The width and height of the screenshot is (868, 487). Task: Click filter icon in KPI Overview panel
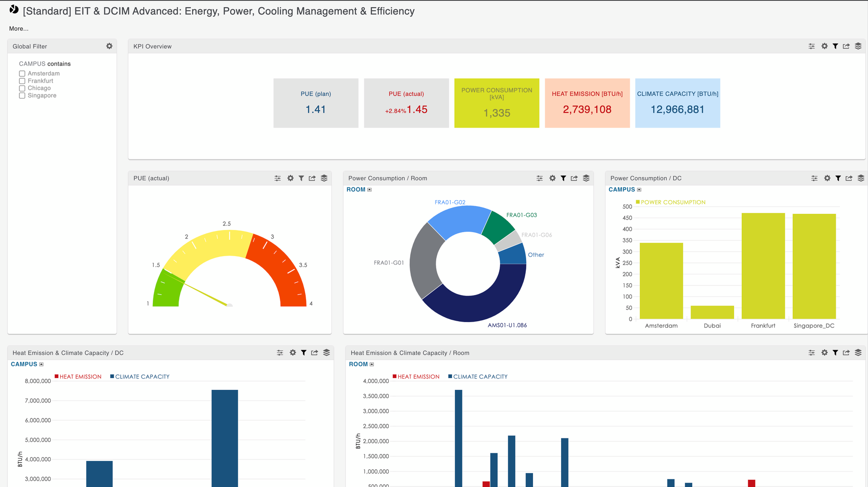835,46
